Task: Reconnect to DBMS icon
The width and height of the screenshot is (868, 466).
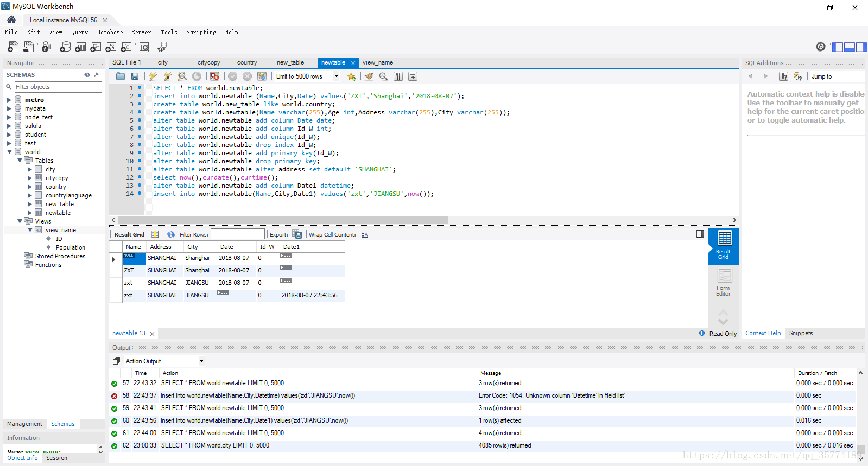Action: (162, 47)
